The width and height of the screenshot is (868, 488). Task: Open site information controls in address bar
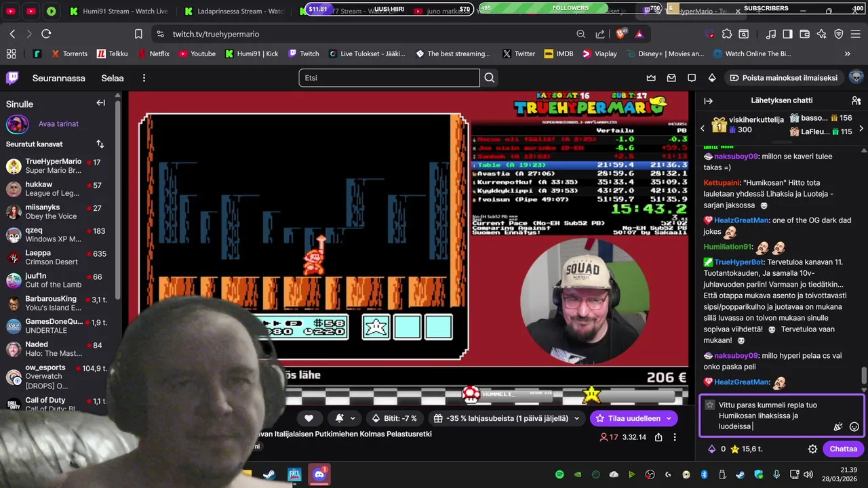[x=159, y=34]
